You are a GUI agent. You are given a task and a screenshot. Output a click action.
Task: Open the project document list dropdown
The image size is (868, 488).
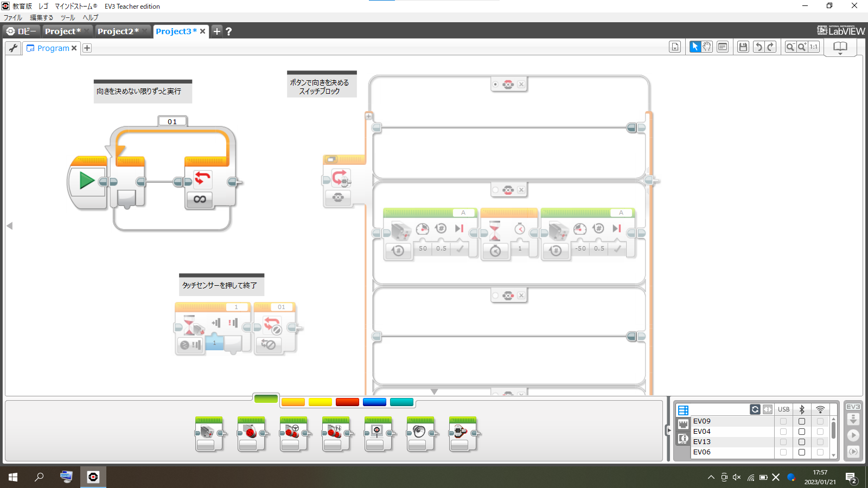[x=675, y=47]
